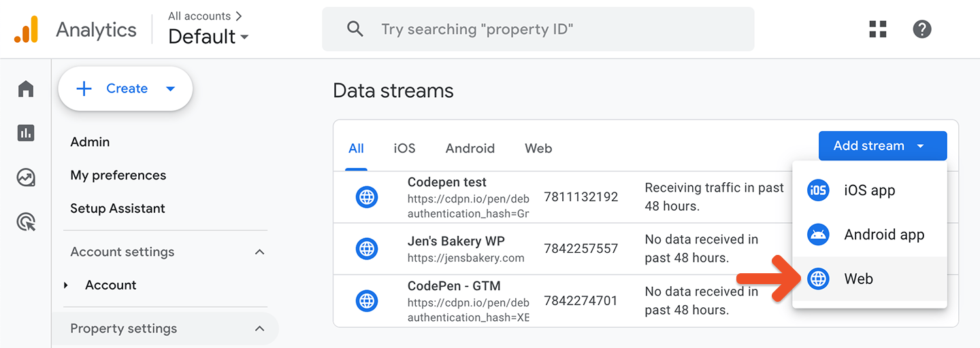Collapse the Property settings section
Image resolution: width=980 pixels, height=348 pixels.
(x=259, y=329)
